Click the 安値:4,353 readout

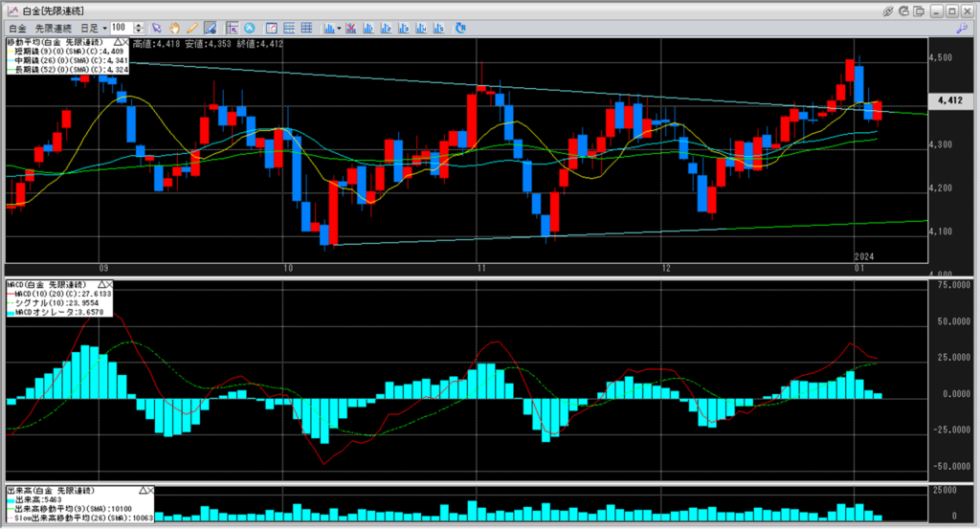208,44
